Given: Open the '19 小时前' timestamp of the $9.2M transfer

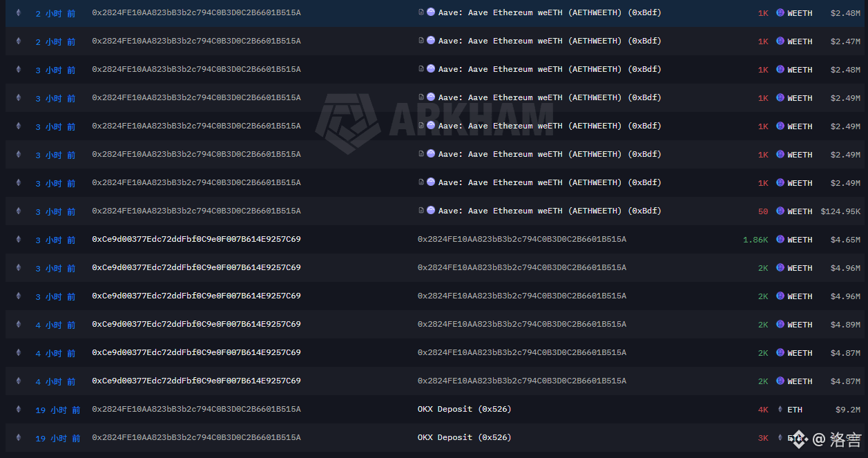Looking at the screenshot, I should [x=58, y=410].
